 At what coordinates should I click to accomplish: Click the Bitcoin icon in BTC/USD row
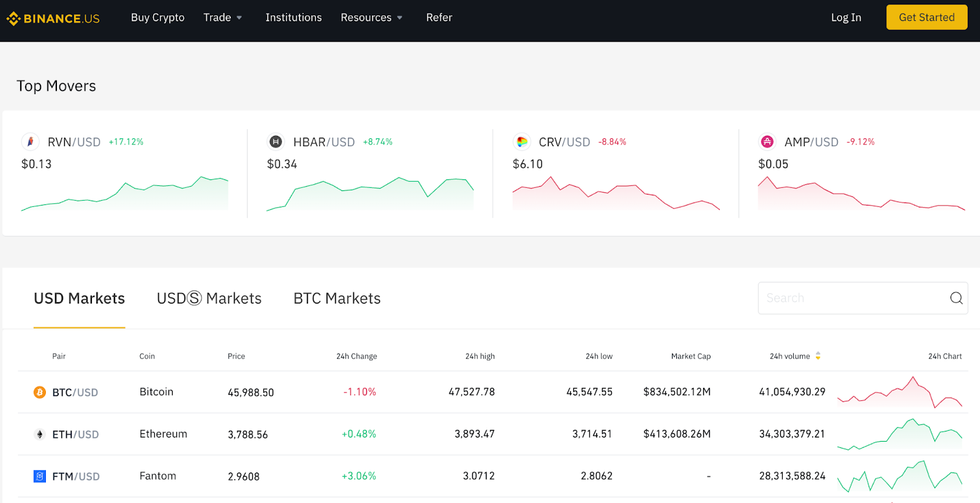[40, 392]
